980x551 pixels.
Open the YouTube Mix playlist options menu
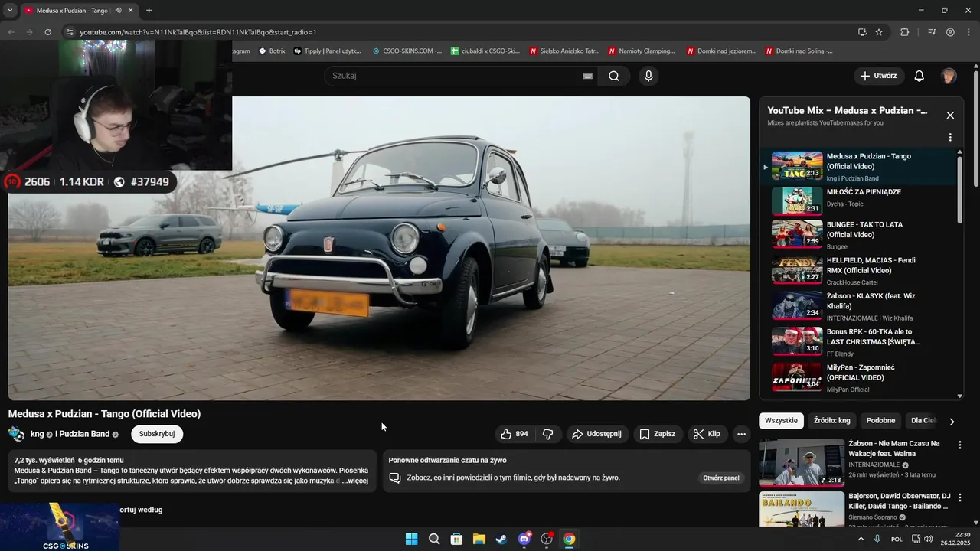pos(950,138)
